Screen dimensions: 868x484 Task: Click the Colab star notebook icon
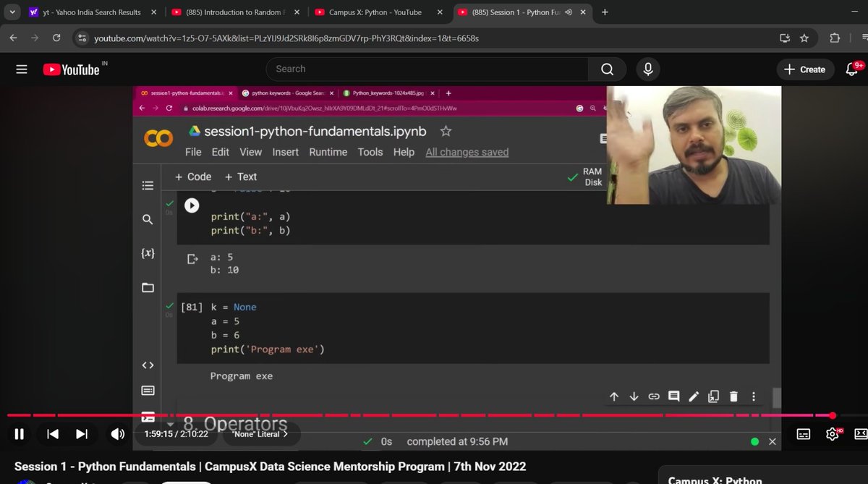click(446, 131)
